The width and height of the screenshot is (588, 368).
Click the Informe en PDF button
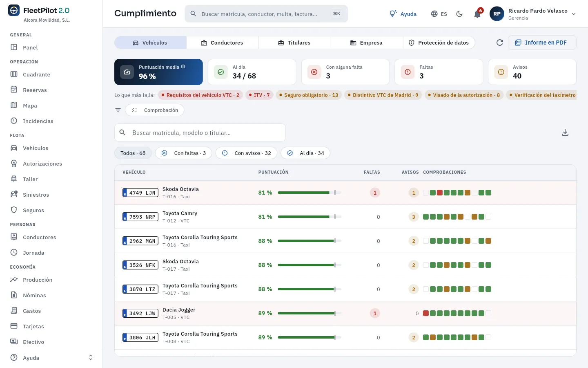(542, 43)
